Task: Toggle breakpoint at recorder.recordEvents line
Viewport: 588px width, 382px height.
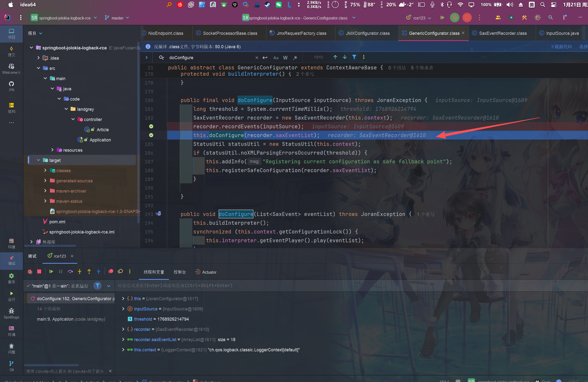Action: pyautogui.click(x=151, y=126)
